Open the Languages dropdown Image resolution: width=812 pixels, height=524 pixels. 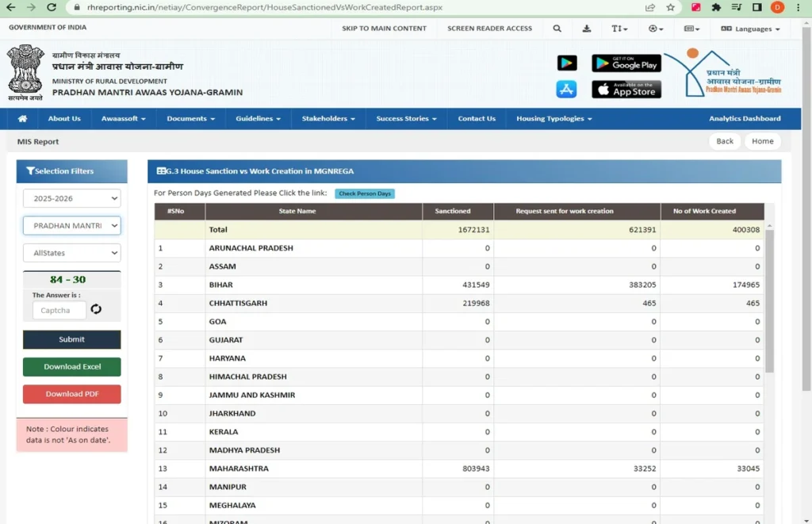coord(750,29)
